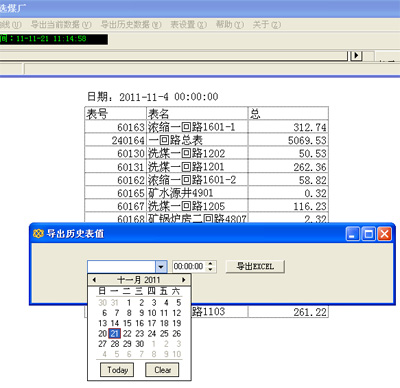
Task: Open the 导出历史数据 menu
Action: coord(131,25)
